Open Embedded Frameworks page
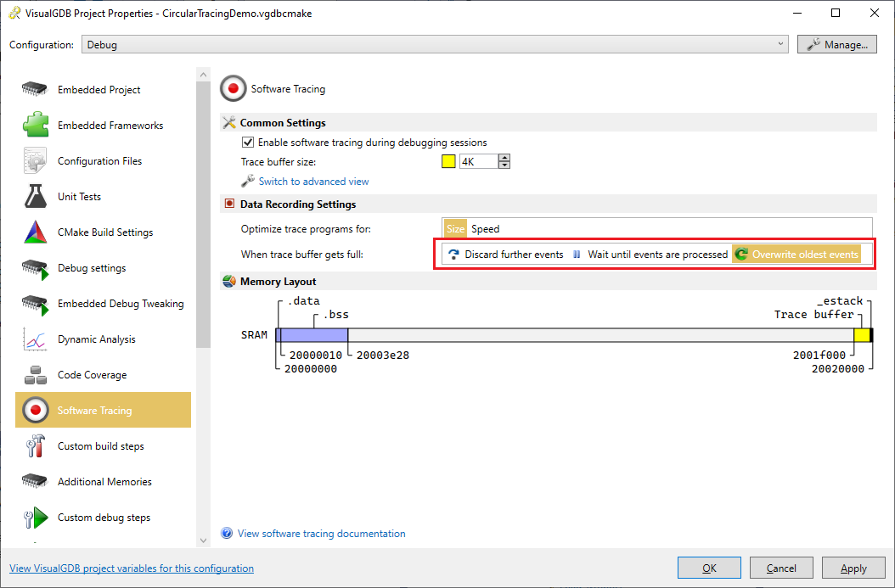The width and height of the screenshot is (895, 588). tap(103, 125)
